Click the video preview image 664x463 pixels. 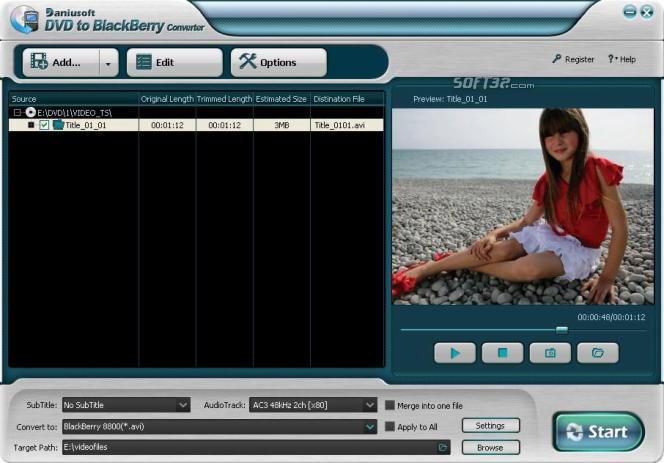(523, 206)
